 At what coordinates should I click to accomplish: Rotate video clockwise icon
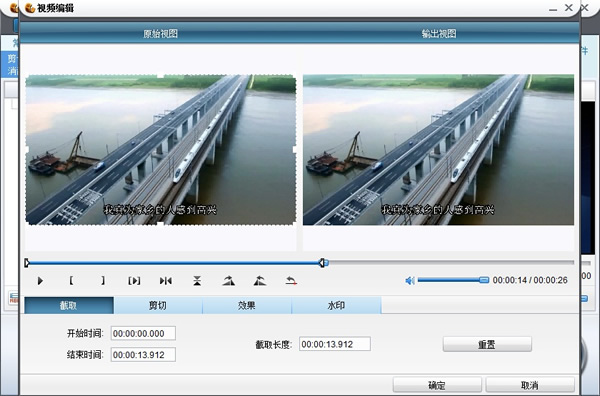point(228,281)
